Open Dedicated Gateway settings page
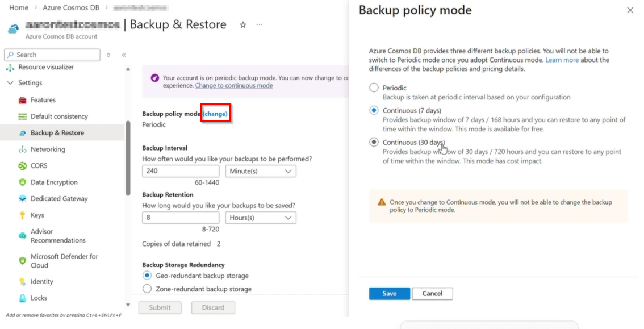The width and height of the screenshot is (644, 329). (x=59, y=199)
